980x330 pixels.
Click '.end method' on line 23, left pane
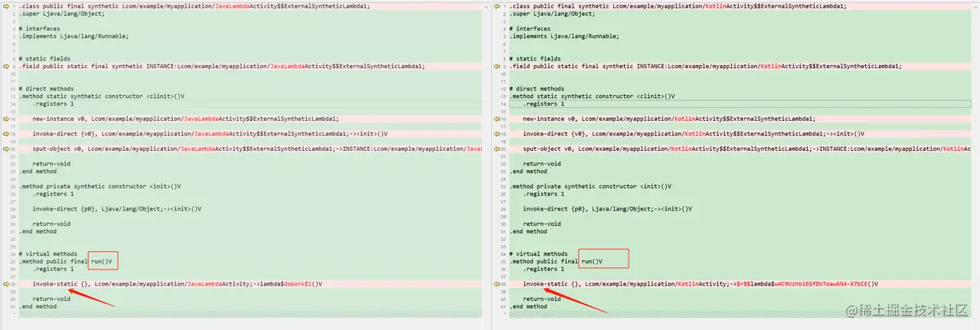click(x=38, y=171)
